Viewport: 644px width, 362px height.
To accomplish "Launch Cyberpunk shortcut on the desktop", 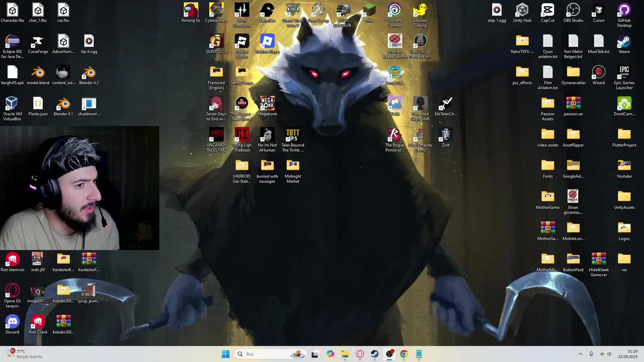I will (216, 13).
